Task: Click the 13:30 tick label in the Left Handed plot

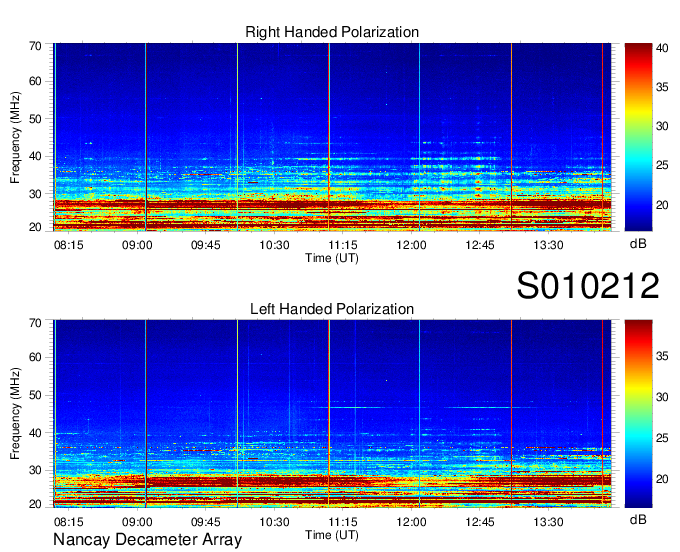Action: coord(548,522)
